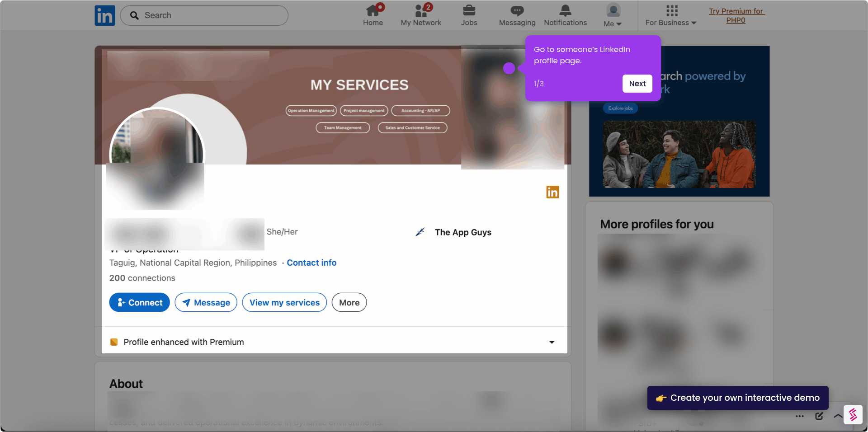Click the She/Her pronoun text
This screenshot has width=868, height=432.
(x=282, y=232)
